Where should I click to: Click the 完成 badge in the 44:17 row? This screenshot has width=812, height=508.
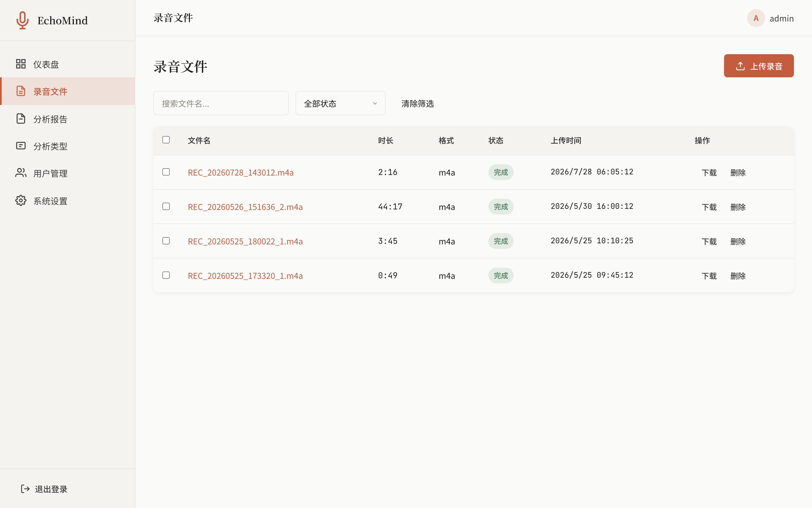click(501, 207)
